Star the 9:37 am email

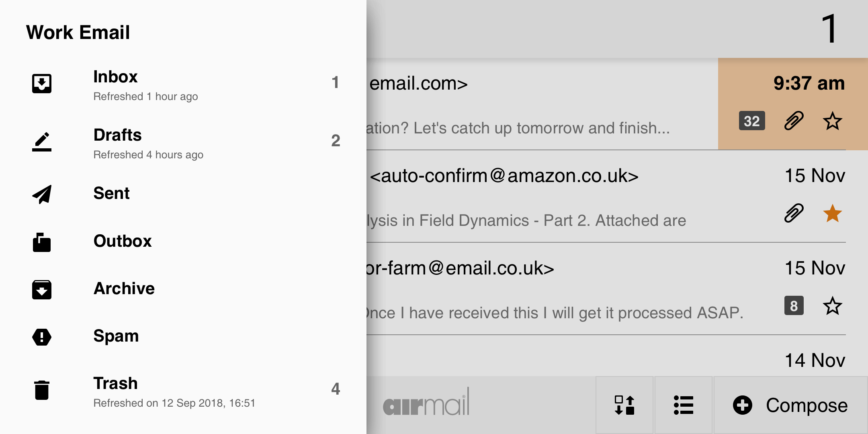[833, 121]
